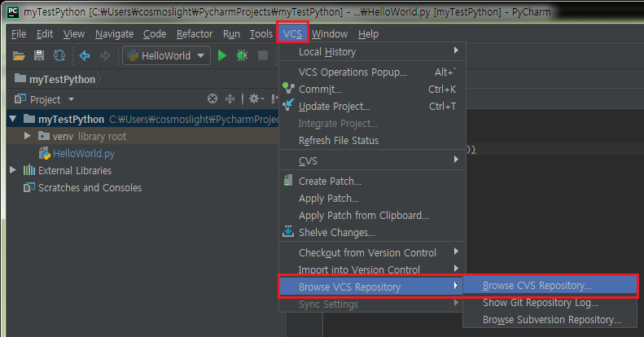Open the Edit menu
This screenshot has width=644, height=337.
click(44, 34)
